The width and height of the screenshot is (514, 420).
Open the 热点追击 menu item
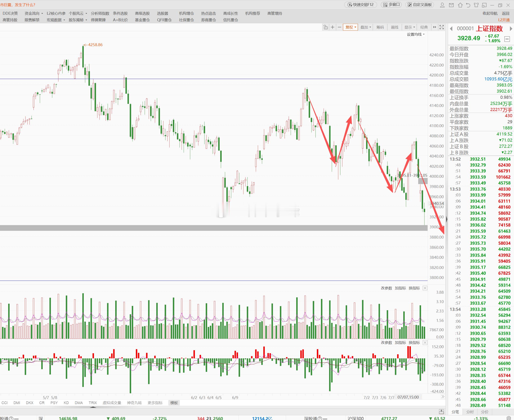(x=208, y=13)
